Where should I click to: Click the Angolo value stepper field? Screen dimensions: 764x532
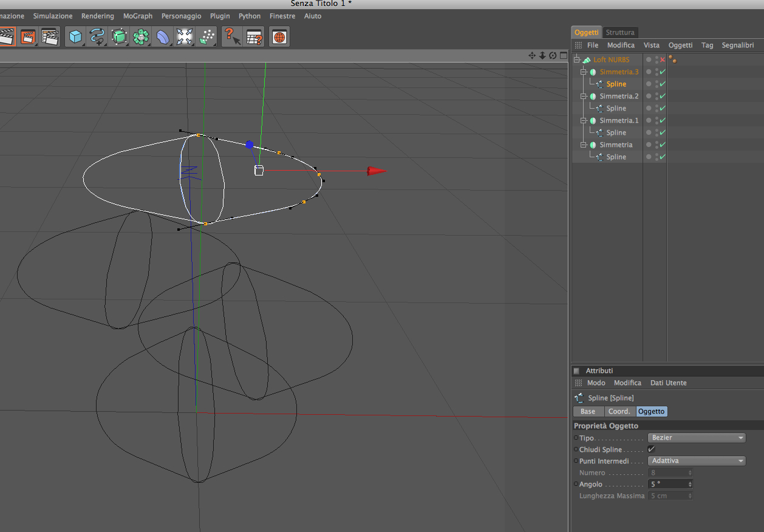click(x=670, y=484)
